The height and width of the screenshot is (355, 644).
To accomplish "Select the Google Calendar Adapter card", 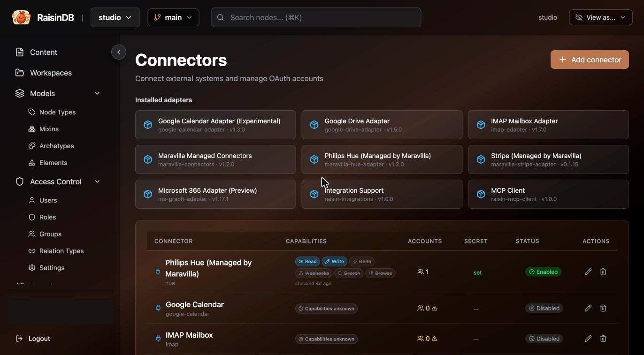I will (215, 125).
